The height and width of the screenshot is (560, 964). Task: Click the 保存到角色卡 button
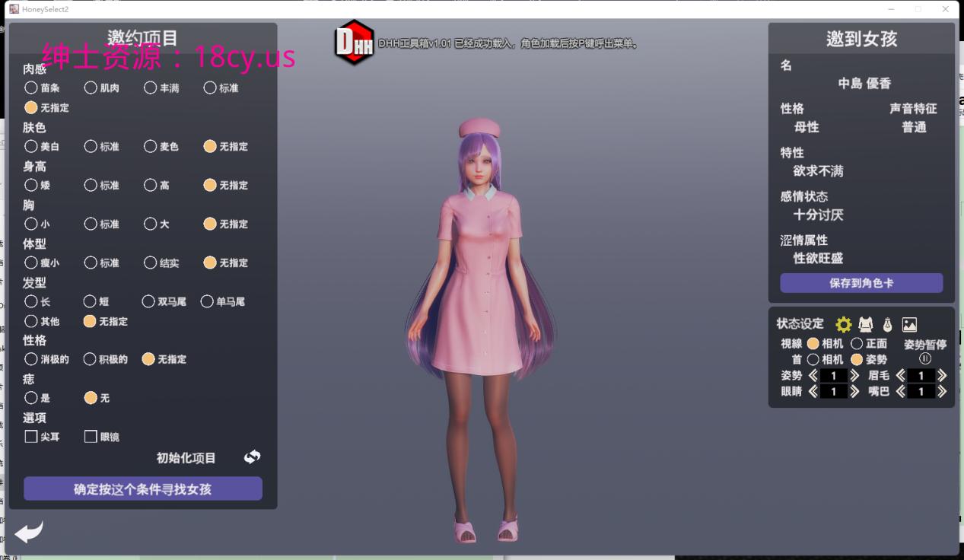(861, 283)
